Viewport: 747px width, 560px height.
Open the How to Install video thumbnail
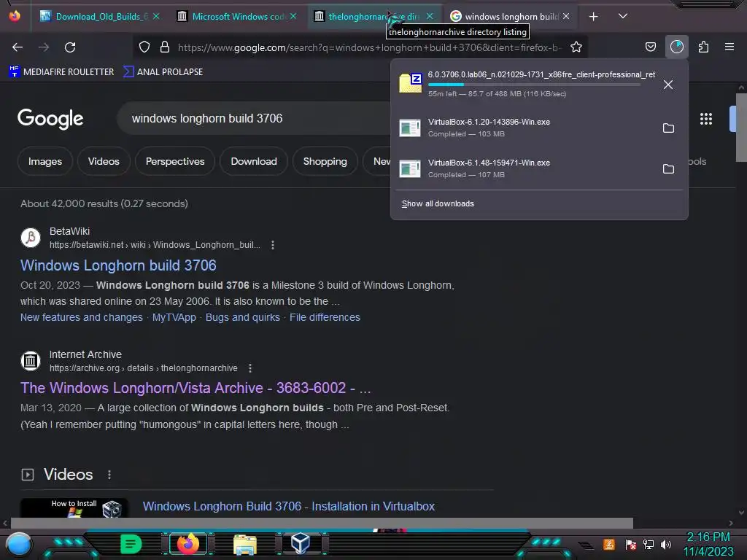coord(74,507)
